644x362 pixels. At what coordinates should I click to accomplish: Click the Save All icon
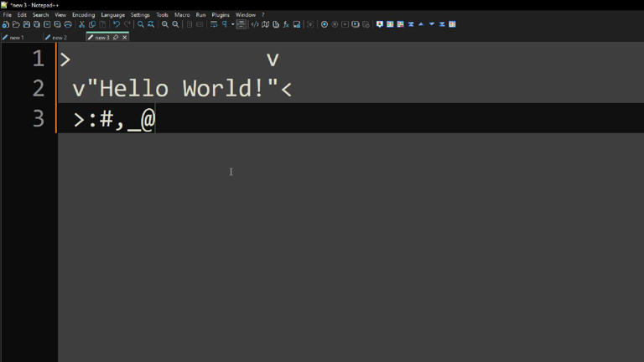click(x=37, y=24)
